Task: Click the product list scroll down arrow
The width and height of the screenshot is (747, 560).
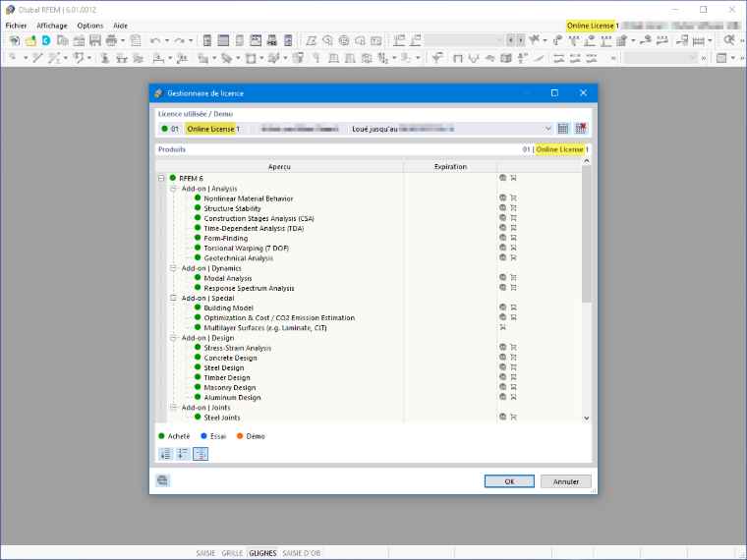Action: click(x=587, y=418)
